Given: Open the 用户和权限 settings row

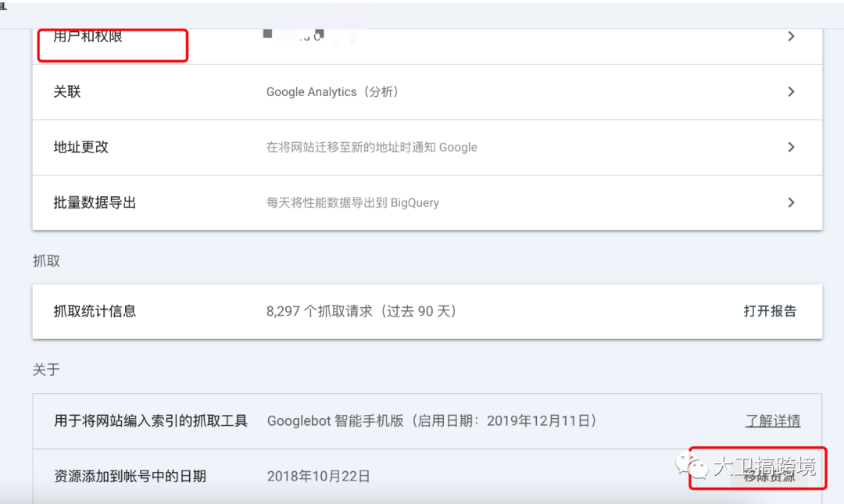Looking at the screenshot, I should [86, 36].
